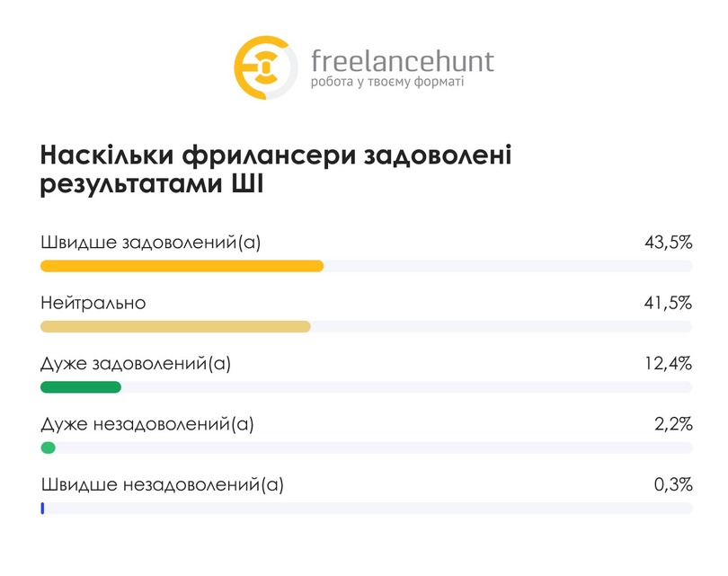Click the dark green 12,4% bar
This screenshot has height=576, width=728.
click(x=81, y=387)
